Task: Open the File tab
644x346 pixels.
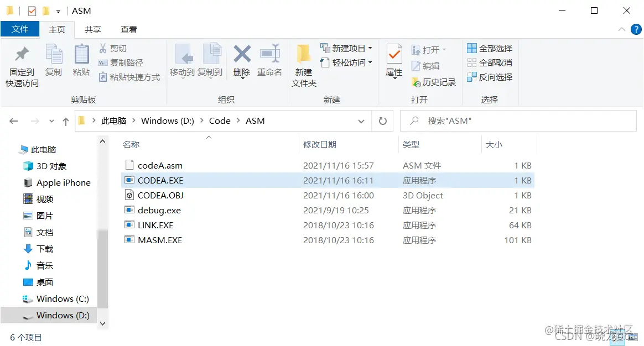Action: [x=20, y=29]
